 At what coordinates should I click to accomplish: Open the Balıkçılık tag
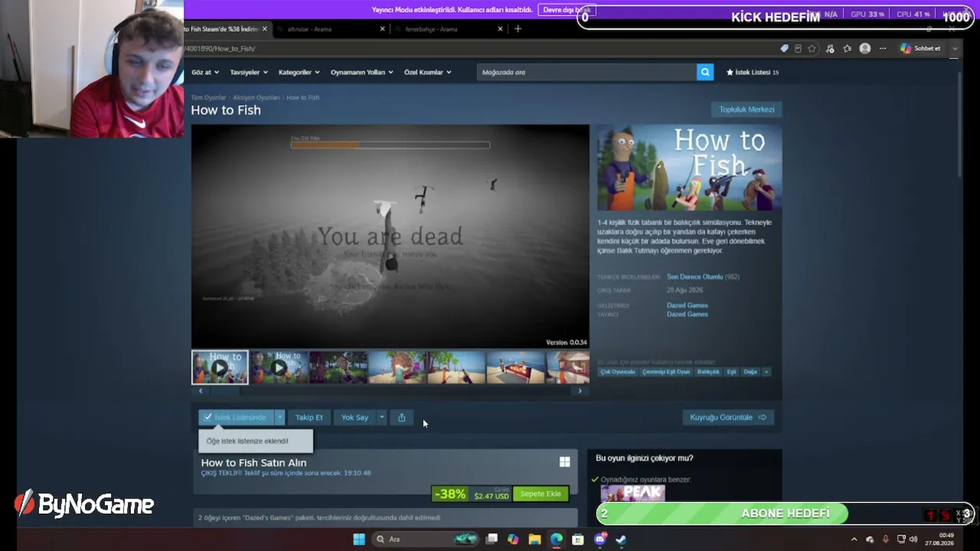(708, 372)
